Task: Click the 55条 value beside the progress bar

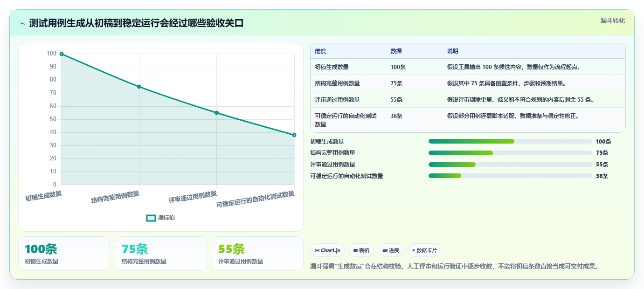Action: pyautogui.click(x=602, y=165)
